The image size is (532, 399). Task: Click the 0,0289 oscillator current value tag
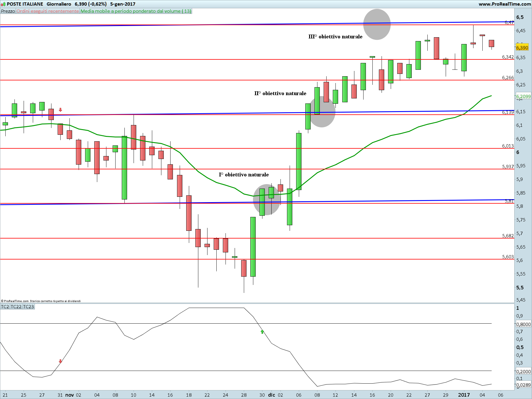(x=523, y=385)
